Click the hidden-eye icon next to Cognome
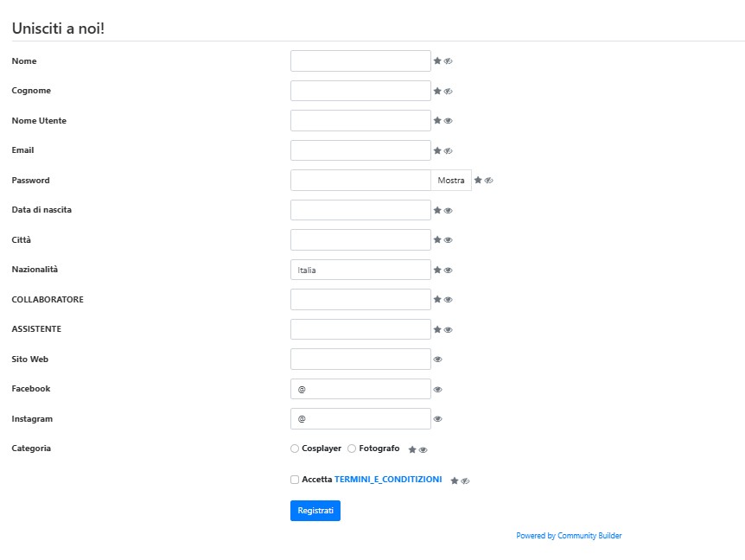Image resolution: width=745 pixels, height=560 pixels. pos(448,91)
